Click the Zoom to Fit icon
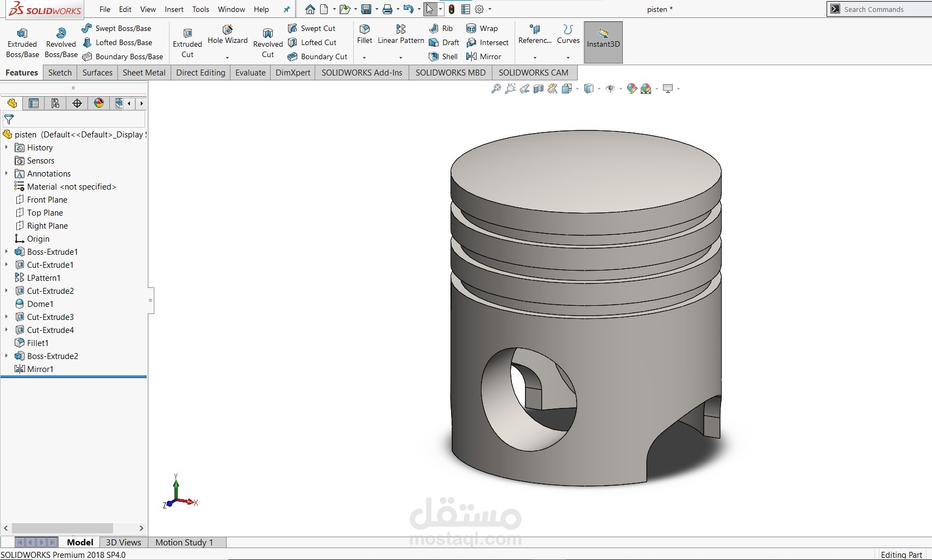 496,89
